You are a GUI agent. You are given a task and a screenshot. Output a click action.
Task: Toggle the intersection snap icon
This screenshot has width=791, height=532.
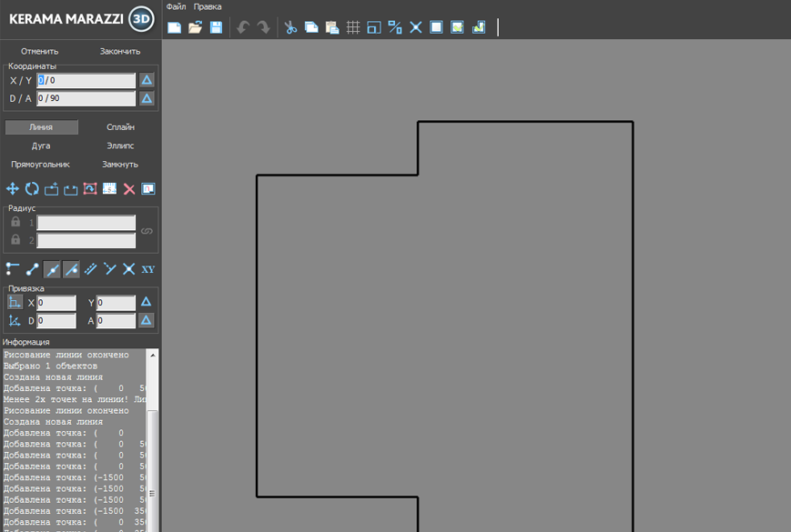coord(128,269)
